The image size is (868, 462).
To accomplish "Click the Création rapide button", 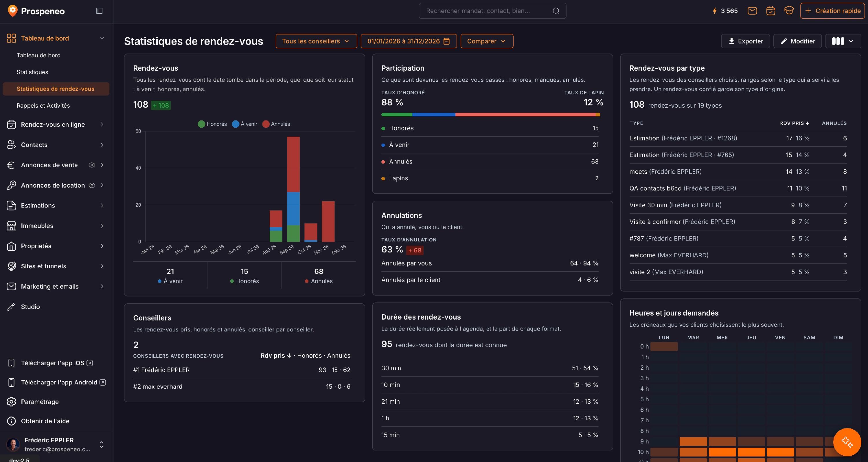I will [832, 11].
